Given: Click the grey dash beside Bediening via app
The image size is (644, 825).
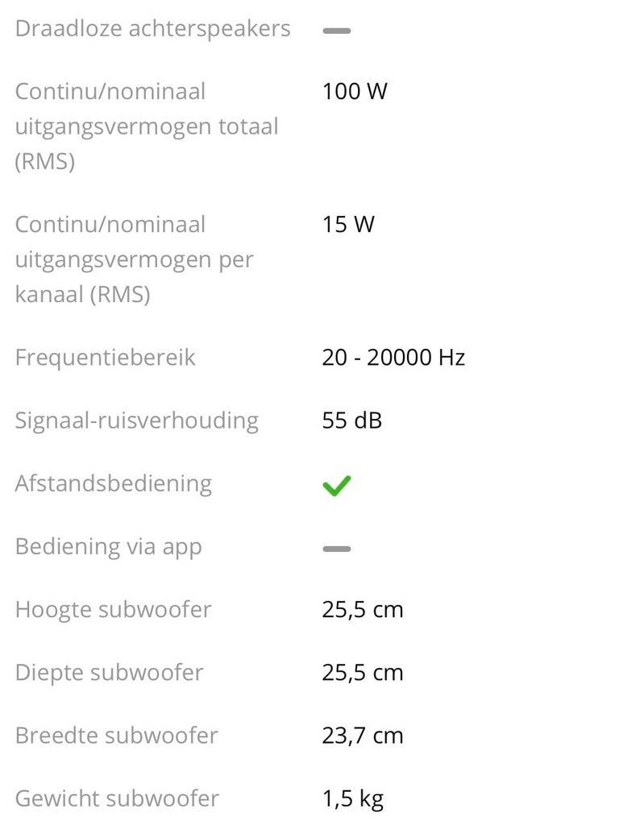Looking at the screenshot, I should (336, 549).
